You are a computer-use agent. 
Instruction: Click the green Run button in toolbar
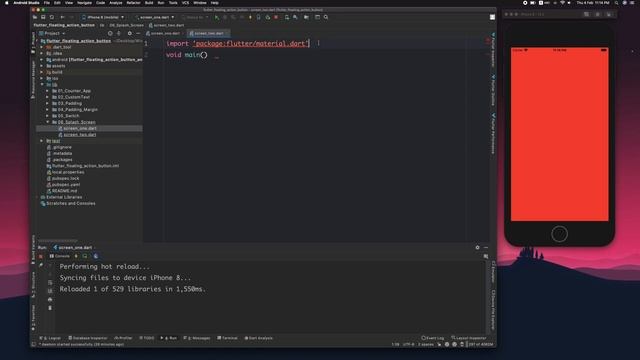[x=217, y=18]
